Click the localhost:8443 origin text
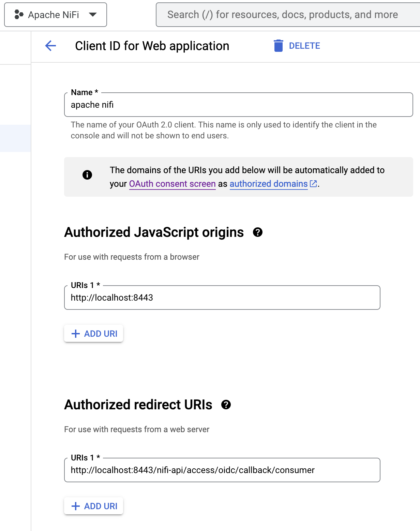420x531 pixels. click(x=112, y=298)
